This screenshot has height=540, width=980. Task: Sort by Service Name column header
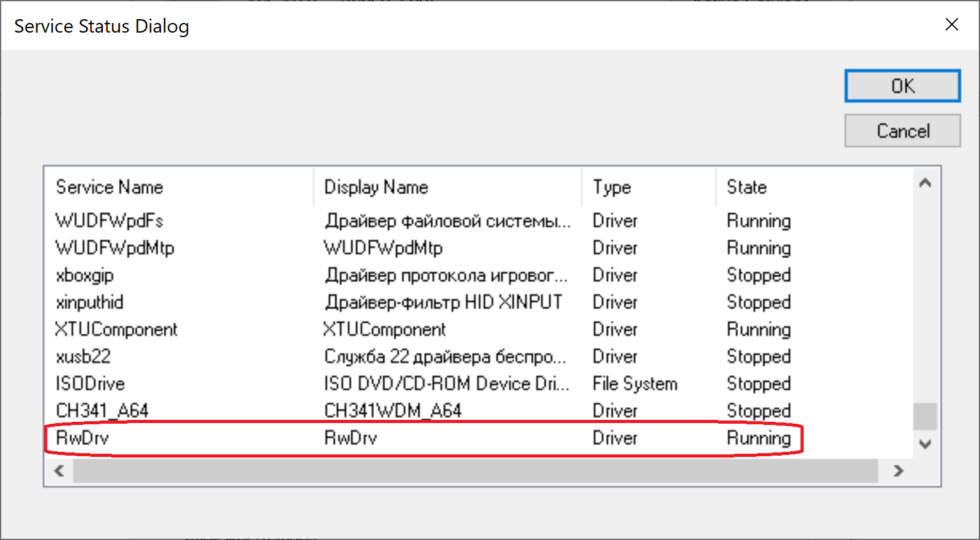point(110,187)
